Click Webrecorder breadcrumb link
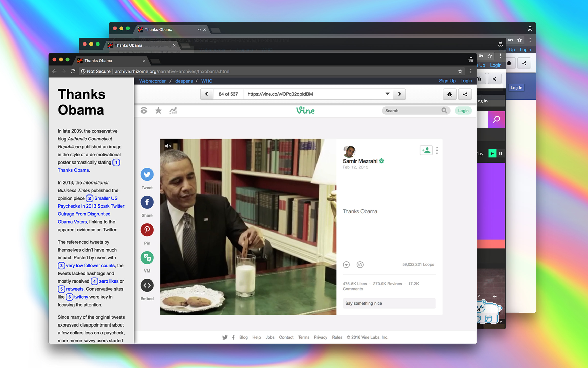The image size is (588, 368). point(152,81)
